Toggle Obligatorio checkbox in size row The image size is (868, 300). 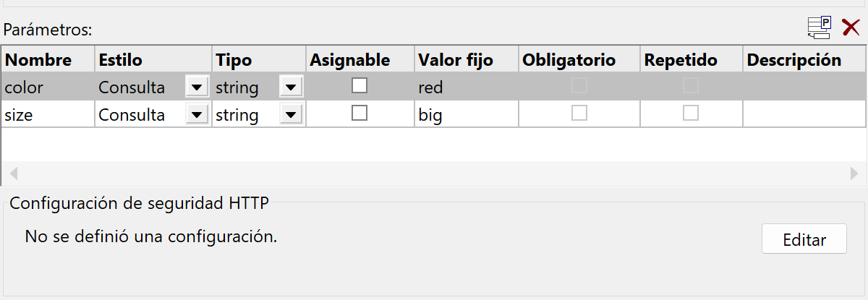click(579, 113)
